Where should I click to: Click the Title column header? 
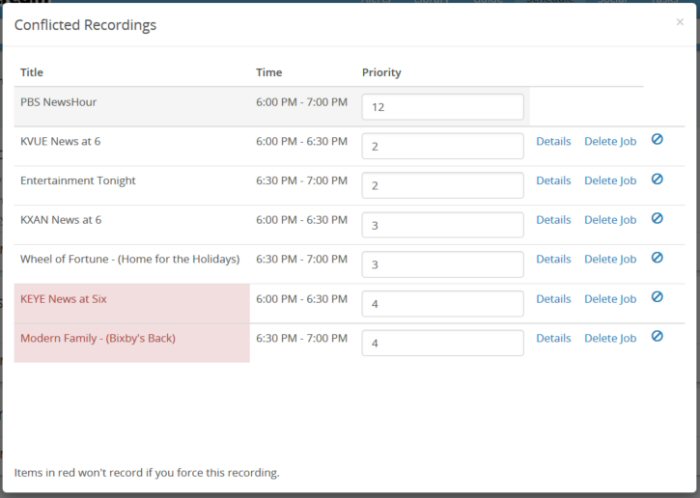point(32,72)
